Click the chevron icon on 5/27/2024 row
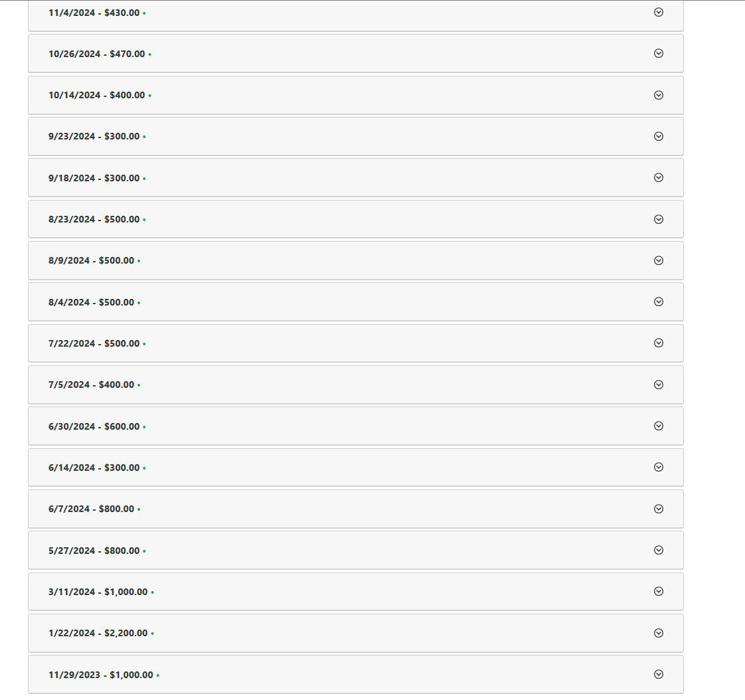This screenshot has height=700, width=745. pyautogui.click(x=659, y=550)
